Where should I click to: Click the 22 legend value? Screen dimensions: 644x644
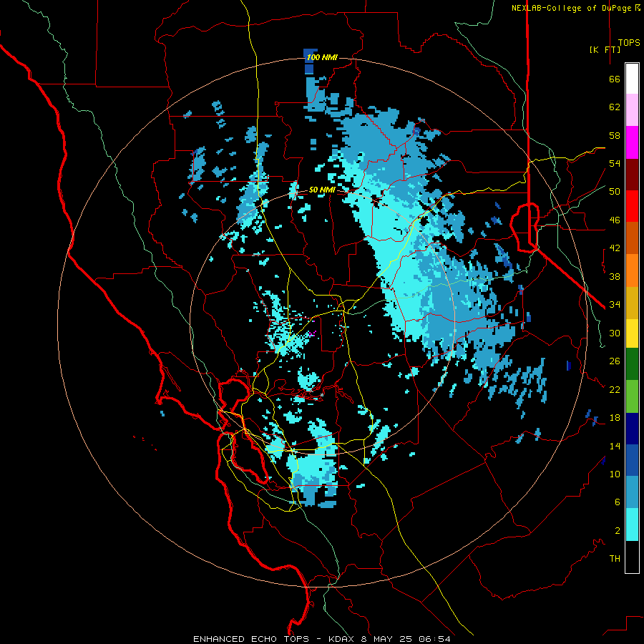click(615, 389)
